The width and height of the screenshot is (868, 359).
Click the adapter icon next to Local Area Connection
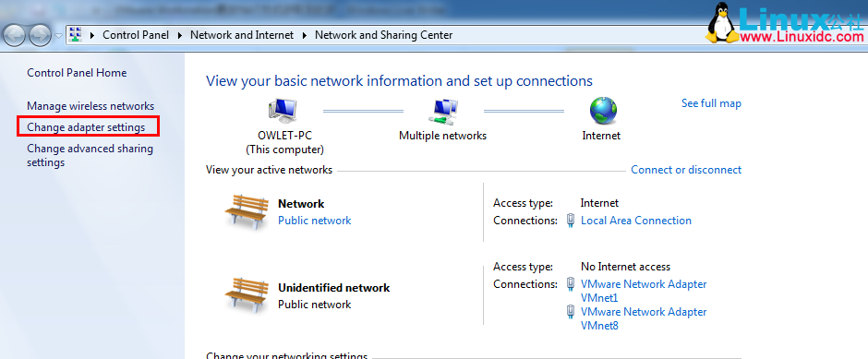pyautogui.click(x=571, y=221)
